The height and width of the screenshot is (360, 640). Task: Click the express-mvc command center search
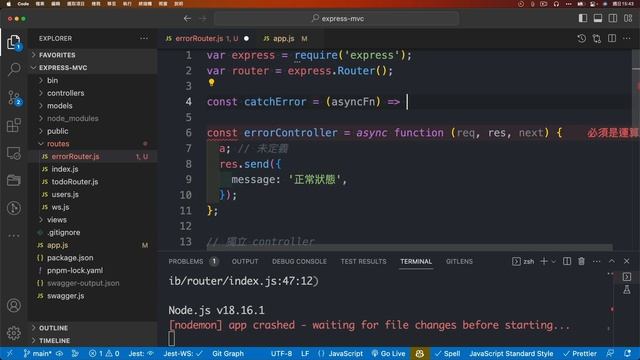click(337, 18)
